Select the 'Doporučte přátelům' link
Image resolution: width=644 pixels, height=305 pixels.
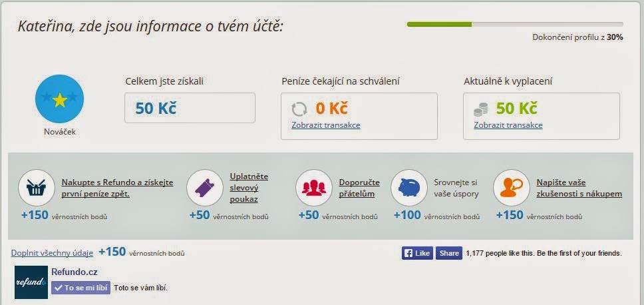pyautogui.click(x=359, y=188)
